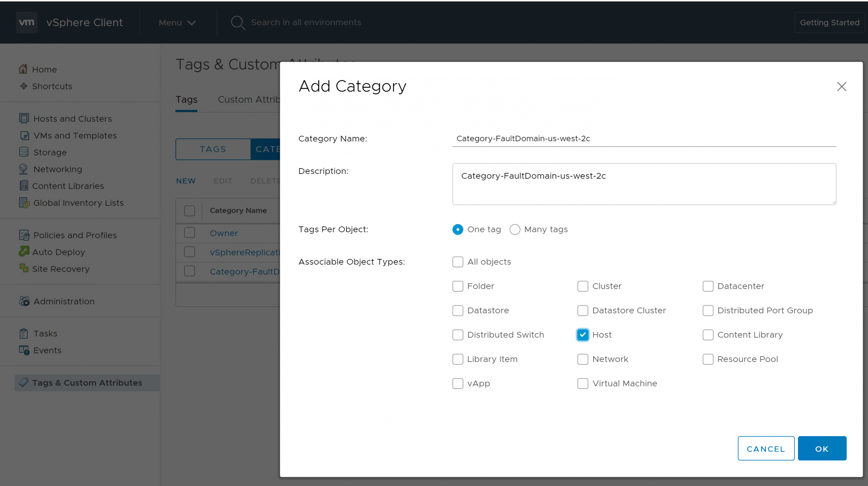Image resolution: width=868 pixels, height=486 pixels.
Task: Click the VMware vm logo icon
Action: (x=26, y=22)
